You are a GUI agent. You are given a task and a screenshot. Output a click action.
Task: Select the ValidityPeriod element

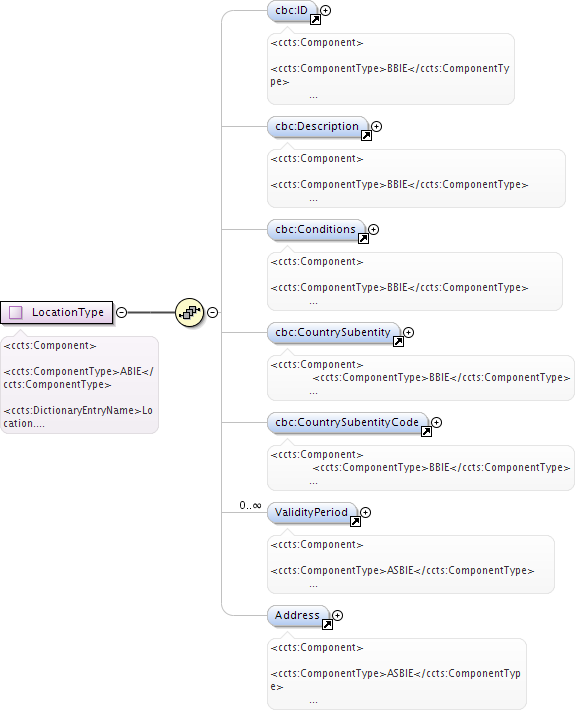click(x=312, y=512)
